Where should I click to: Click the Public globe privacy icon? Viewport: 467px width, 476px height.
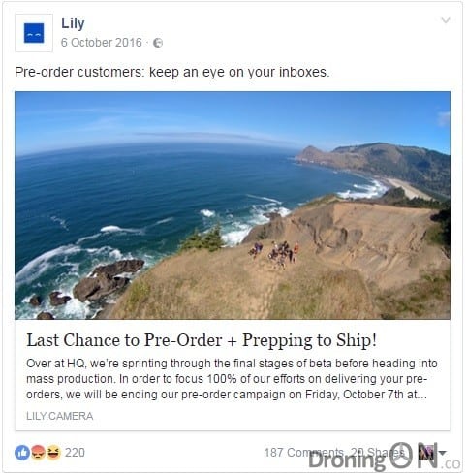point(158,43)
